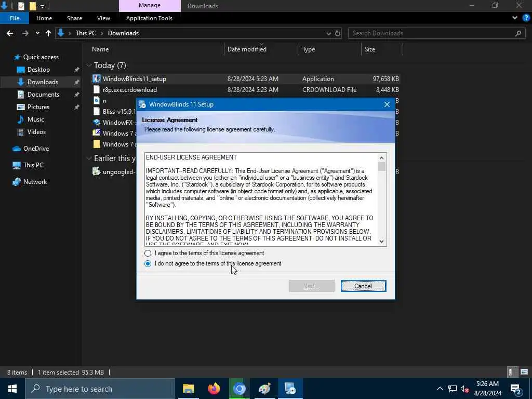Click 'This PC' in address breadcrumb
Image resolution: width=532 pixels, height=399 pixels.
click(x=86, y=33)
